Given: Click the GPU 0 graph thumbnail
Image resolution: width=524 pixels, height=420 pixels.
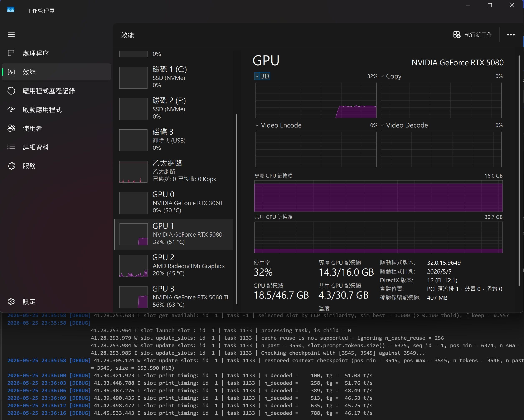Looking at the screenshot, I should pyautogui.click(x=133, y=203).
